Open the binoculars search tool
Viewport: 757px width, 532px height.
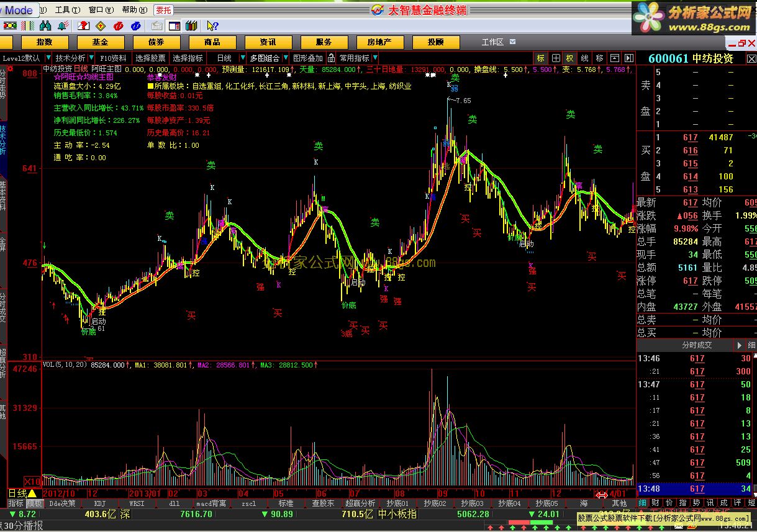pyautogui.click(x=45, y=25)
